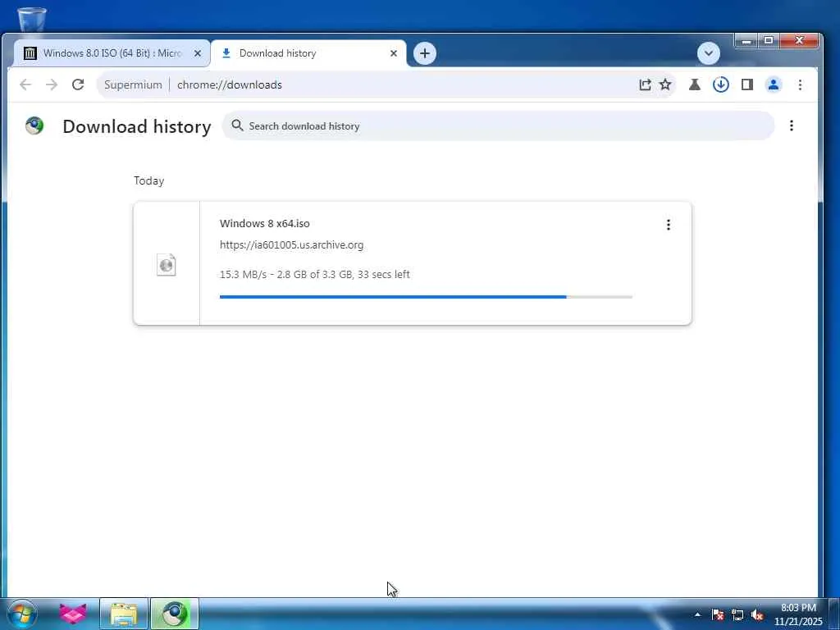Click the muted volume tray icon
Image resolution: width=840 pixels, height=630 pixels.
[x=757, y=614]
